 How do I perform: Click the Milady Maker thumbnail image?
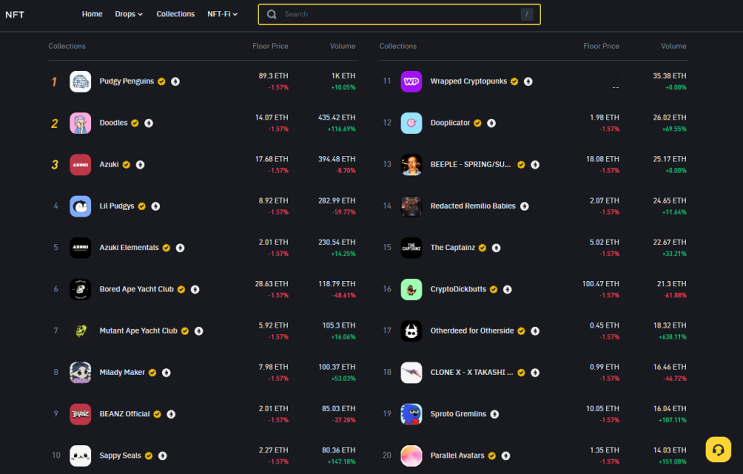click(80, 373)
